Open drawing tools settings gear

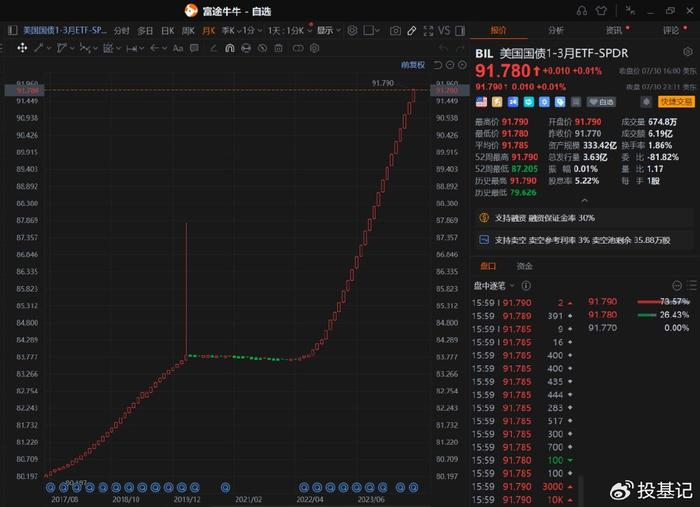coord(314,48)
